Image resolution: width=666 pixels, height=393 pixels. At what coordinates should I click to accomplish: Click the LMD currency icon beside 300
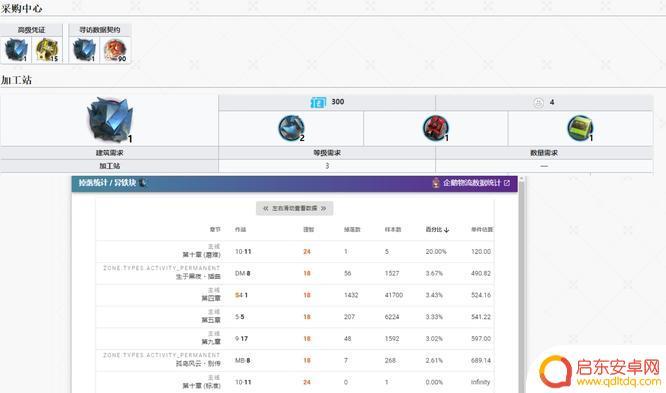pos(318,102)
